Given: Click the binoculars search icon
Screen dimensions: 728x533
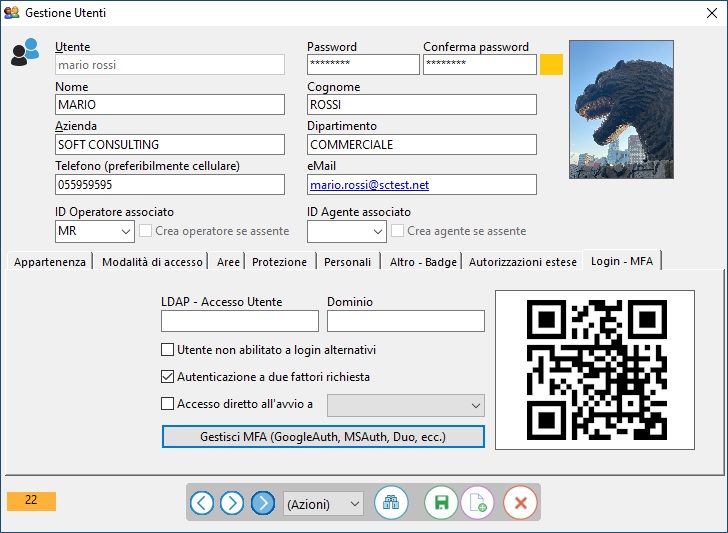Looking at the screenshot, I should coord(391,503).
